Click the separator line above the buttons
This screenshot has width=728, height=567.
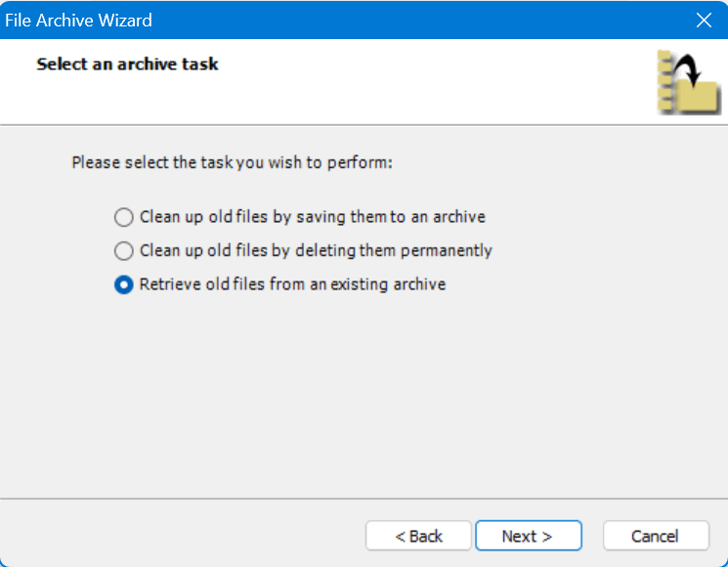(362, 498)
